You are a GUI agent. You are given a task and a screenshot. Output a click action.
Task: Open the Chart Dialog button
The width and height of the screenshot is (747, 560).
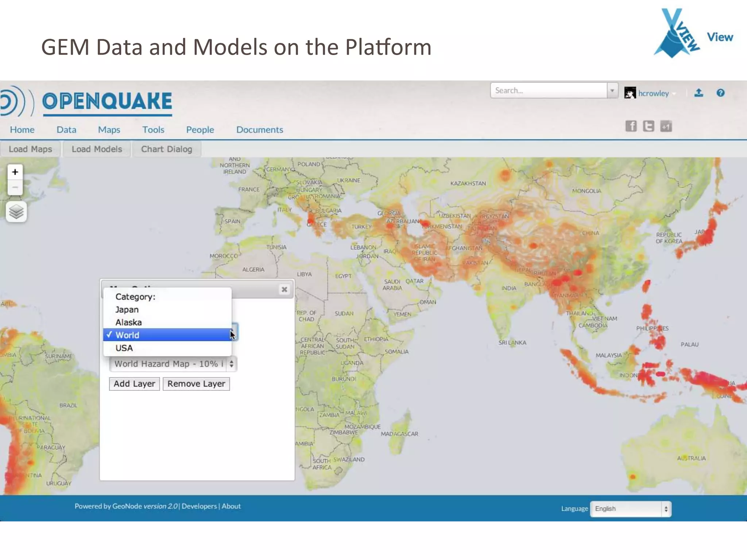[x=167, y=149]
